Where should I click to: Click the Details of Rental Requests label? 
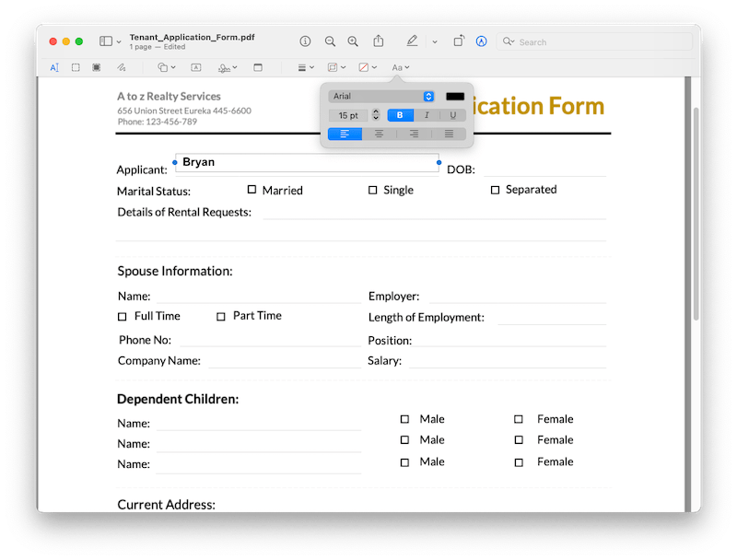[184, 213]
